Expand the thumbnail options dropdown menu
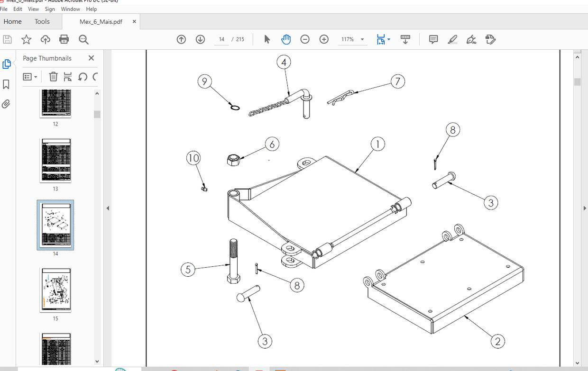The width and height of the screenshot is (588, 371). click(x=30, y=77)
